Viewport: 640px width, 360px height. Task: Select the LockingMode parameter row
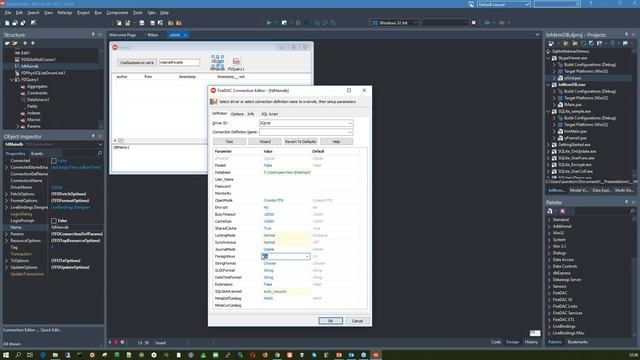[x=287, y=236]
